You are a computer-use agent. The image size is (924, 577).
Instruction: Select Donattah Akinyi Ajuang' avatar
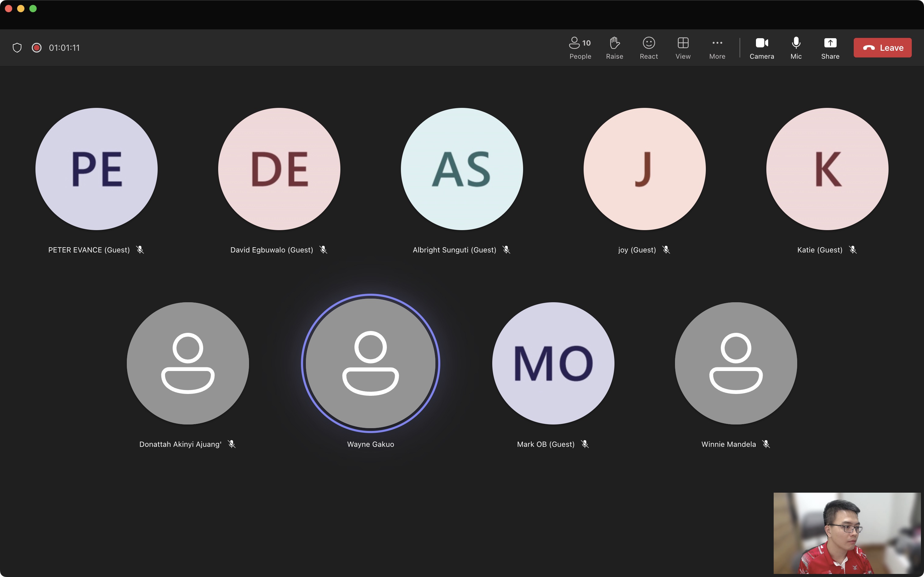click(x=188, y=363)
